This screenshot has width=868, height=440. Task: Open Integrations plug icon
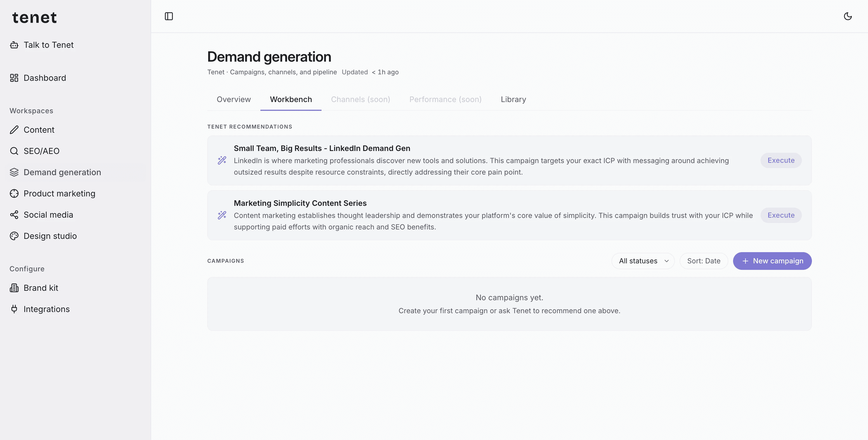pos(14,309)
